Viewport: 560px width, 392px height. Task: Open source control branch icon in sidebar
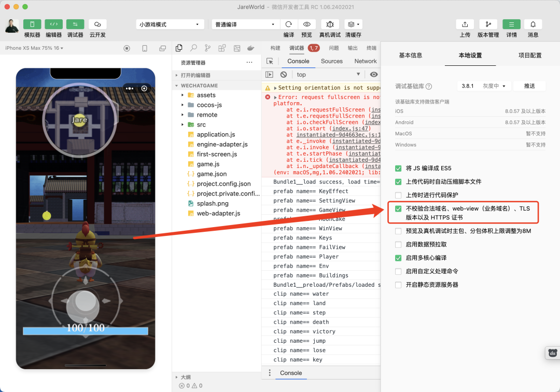[x=207, y=48]
